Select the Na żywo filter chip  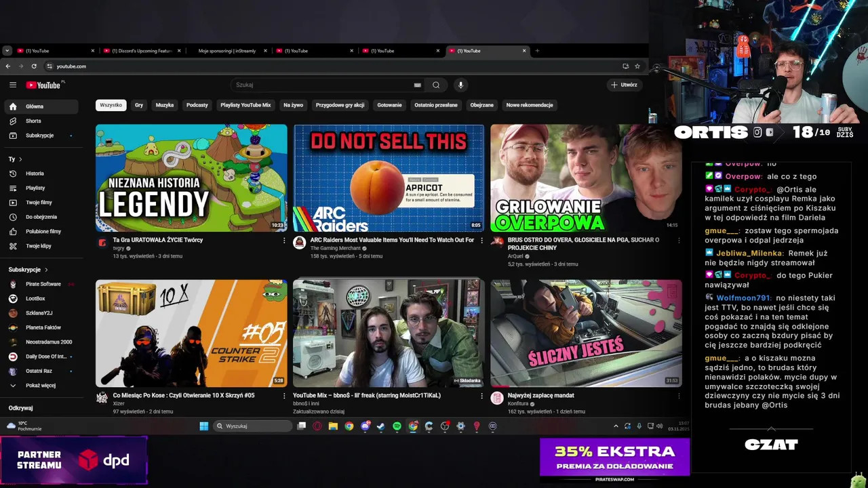(x=293, y=105)
